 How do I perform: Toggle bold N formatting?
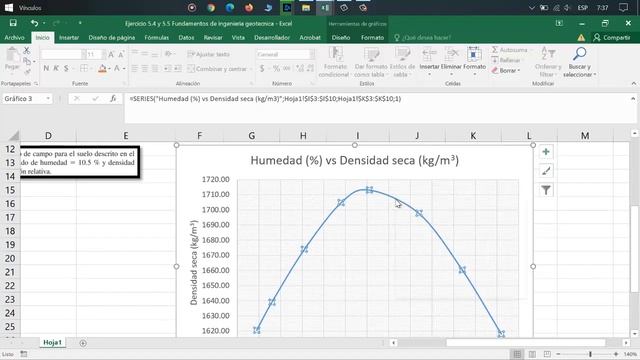[x=46, y=68]
